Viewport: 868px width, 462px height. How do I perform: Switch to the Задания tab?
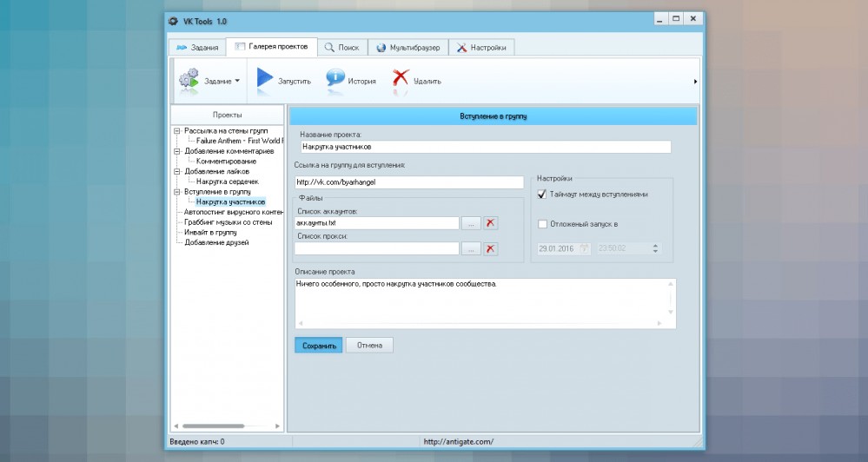(x=197, y=48)
